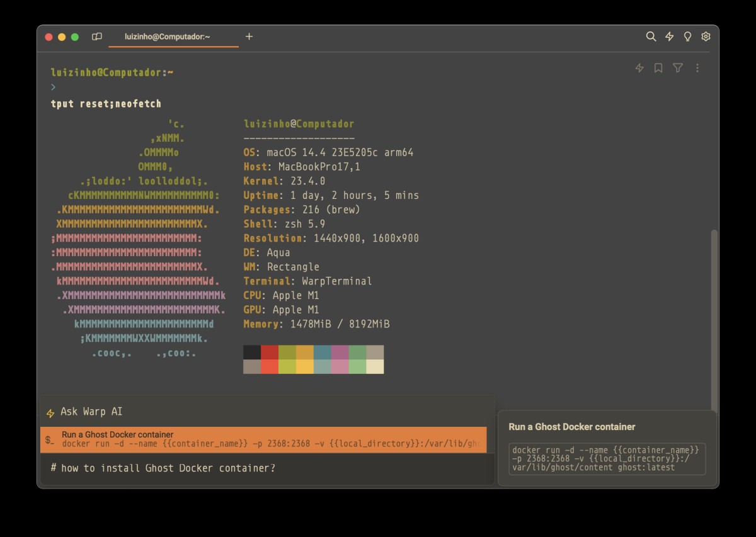Open the settings gear icon
Viewport: 756px width, 537px height.
click(706, 37)
